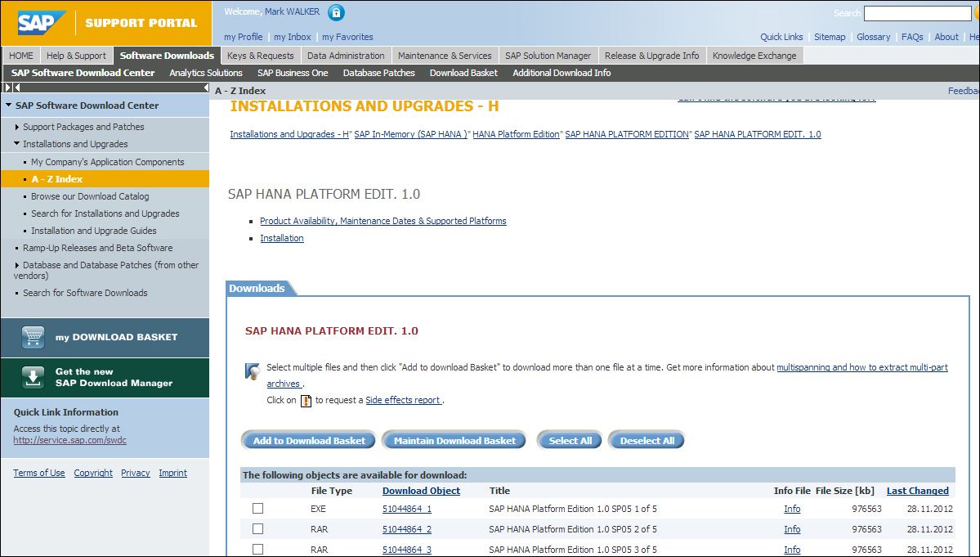Open the Terms of Use link
Viewport: 980px width, 557px height.
click(x=39, y=474)
